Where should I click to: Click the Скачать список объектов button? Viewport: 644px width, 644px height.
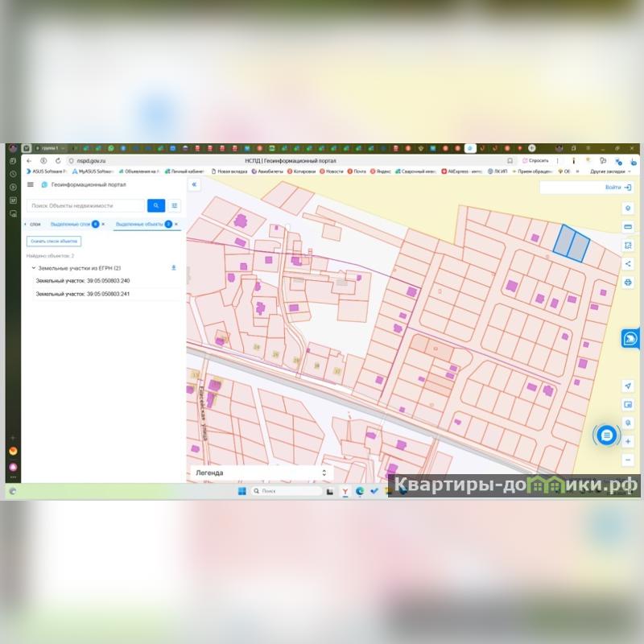(x=54, y=241)
